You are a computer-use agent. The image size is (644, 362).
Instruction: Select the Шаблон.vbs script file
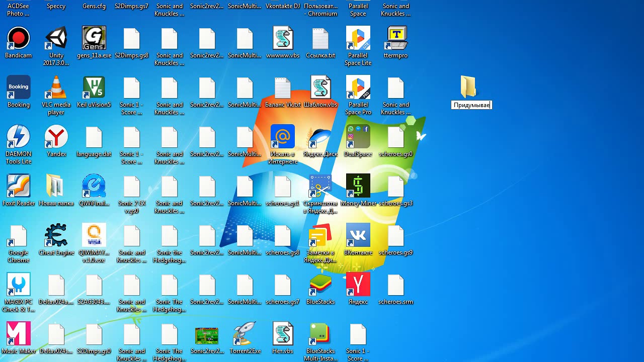320,88
